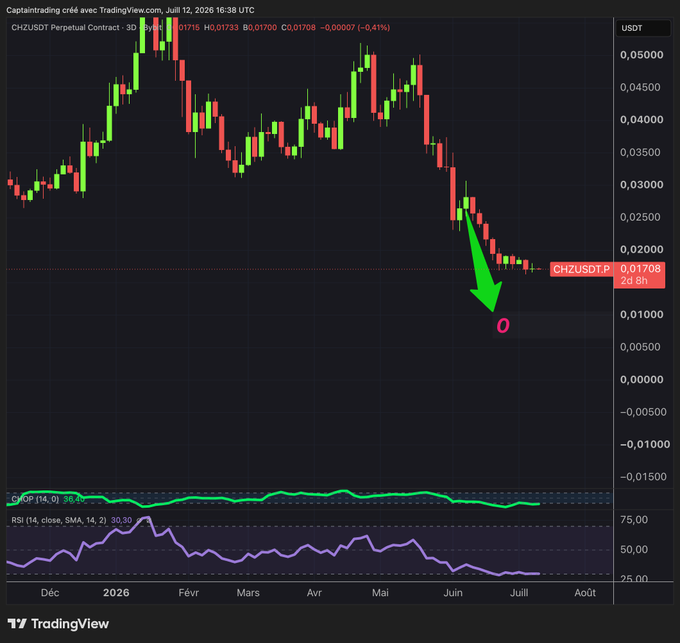680x643 pixels.
Task: Click the Juin label on time axis
Action: coord(453,593)
